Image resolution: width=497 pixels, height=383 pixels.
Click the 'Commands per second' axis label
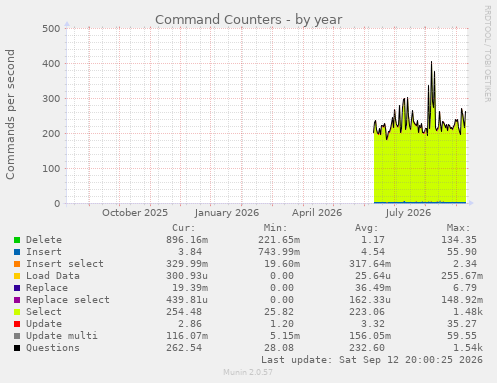point(10,114)
